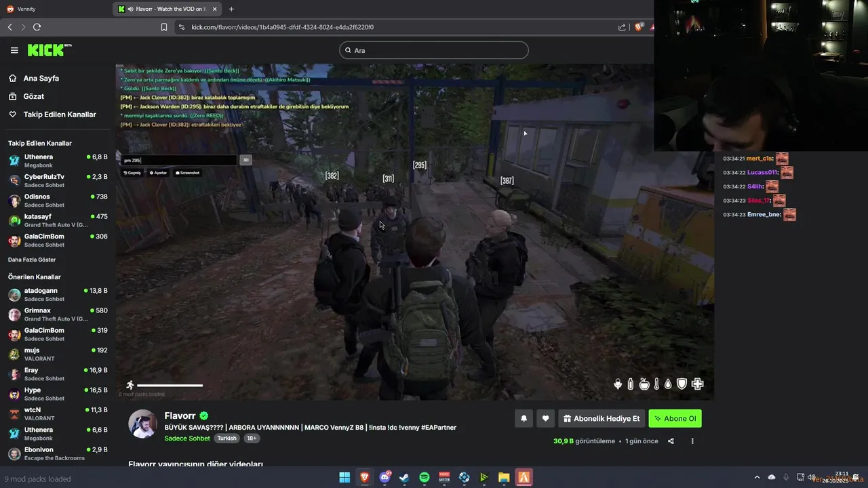Click the Kick logo
The height and width of the screenshot is (488, 868).
[49, 50]
